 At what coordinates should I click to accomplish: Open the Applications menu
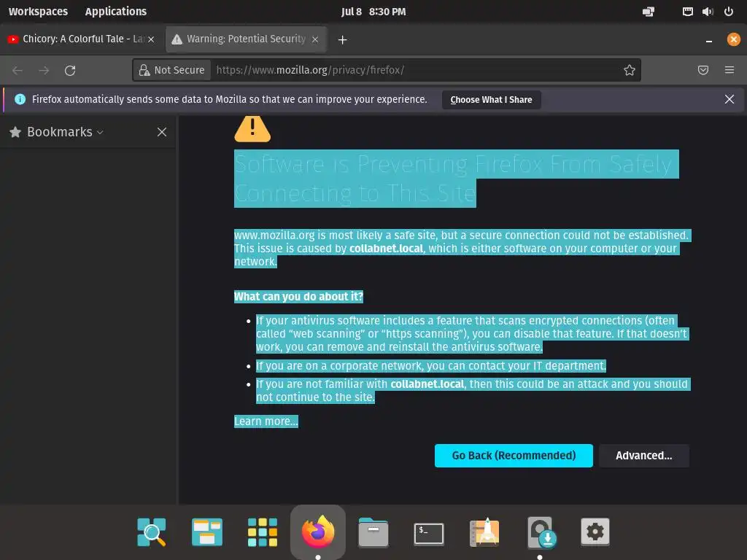click(x=116, y=12)
